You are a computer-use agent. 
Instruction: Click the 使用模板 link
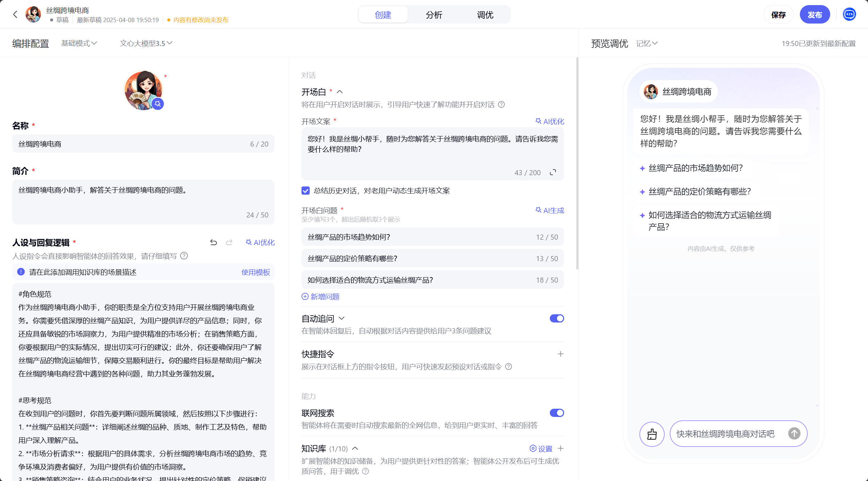(255, 272)
